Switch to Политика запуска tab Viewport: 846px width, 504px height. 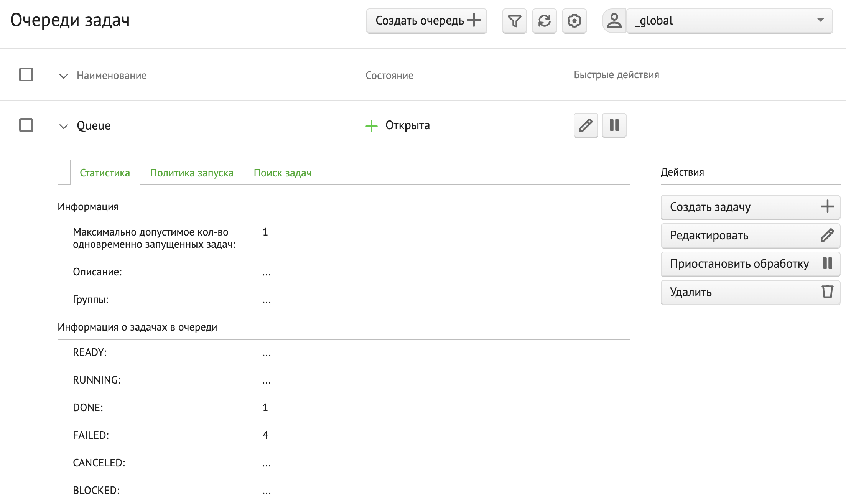click(192, 173)
